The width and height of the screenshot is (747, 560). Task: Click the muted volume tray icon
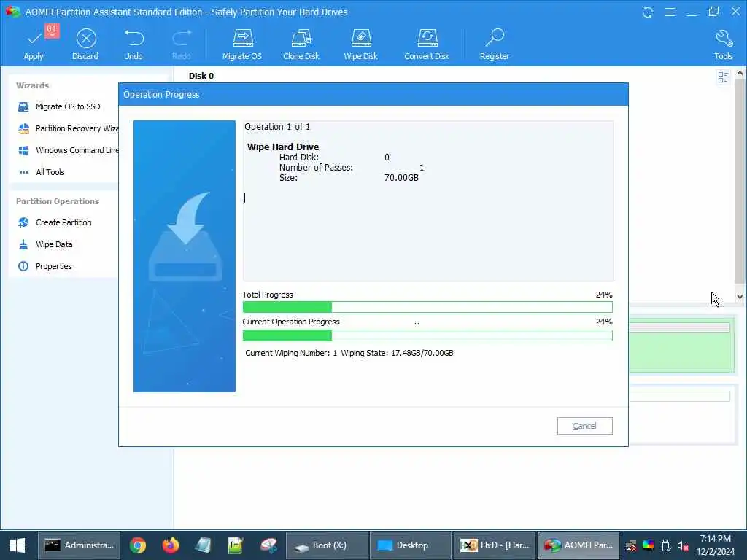[x=683, y=545]
